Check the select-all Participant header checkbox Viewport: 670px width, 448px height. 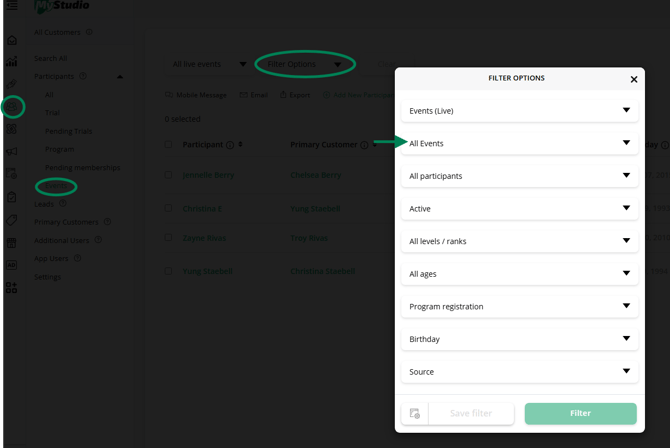tap(169, 145)
